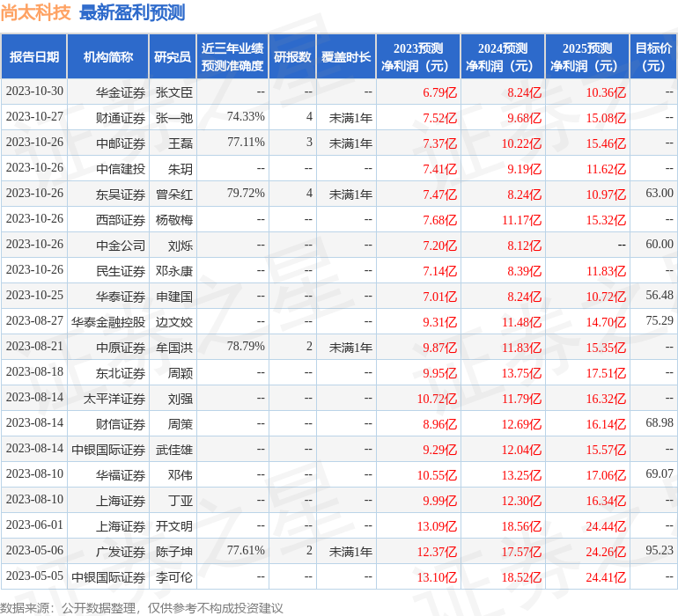
Task: Click the 2024预测净利润 column header
Action: coord(503,56)
